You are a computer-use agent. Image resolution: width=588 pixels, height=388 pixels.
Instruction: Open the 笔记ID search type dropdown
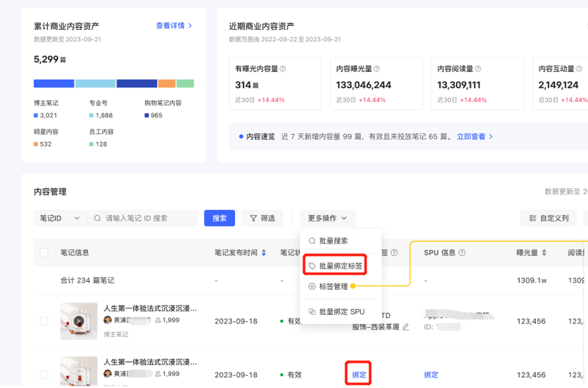[x=60, y=218]
